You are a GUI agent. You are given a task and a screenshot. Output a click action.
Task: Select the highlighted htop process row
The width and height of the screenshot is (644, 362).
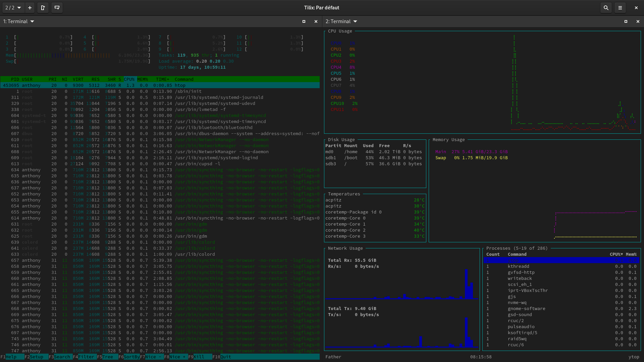[x=134, y=85]
